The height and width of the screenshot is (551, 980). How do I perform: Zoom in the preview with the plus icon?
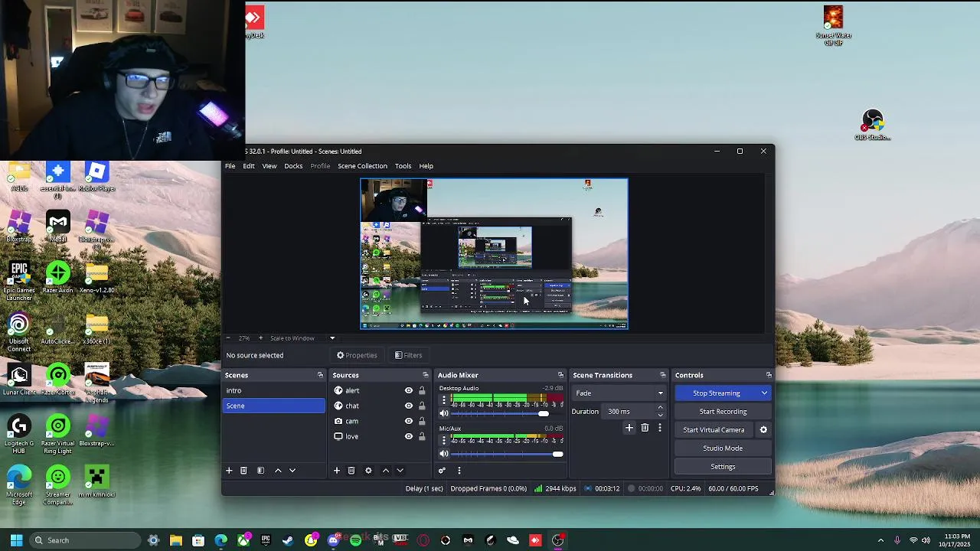click(x=260, y=338)
